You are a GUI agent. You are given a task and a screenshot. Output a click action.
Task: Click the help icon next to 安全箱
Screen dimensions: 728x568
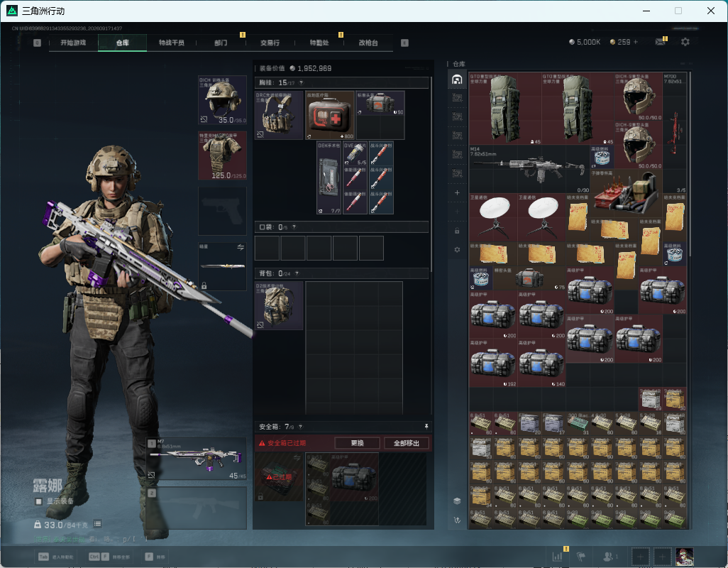[300, 426]
